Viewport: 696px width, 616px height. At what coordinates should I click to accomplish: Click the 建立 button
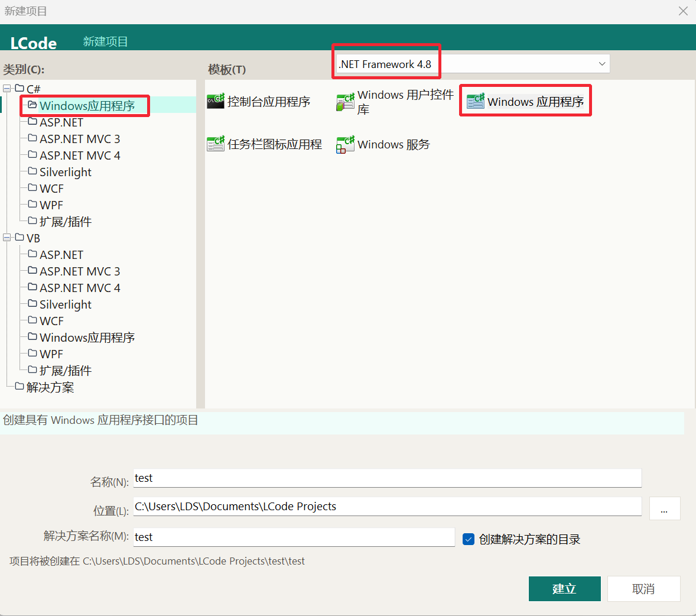coord(565,589)
